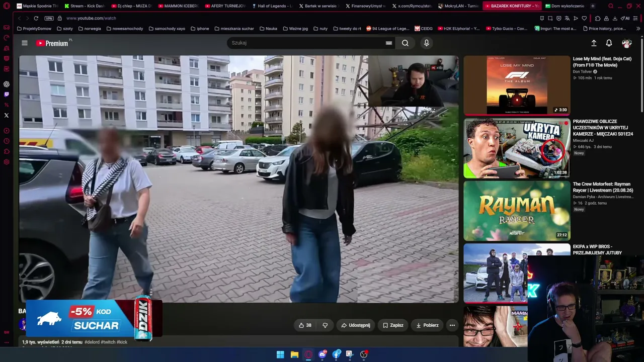Open the YouTube account avatar menu
The height and width of the screenshot is (362, 644).
[x=626, y=43]
